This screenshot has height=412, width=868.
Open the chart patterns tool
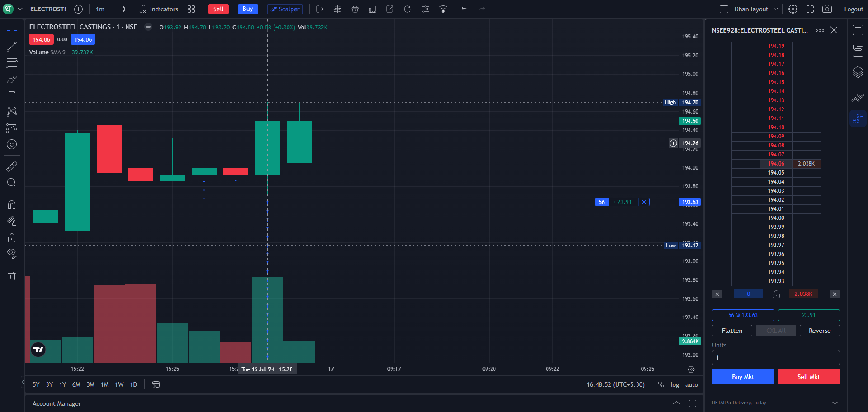click(12, 112)
